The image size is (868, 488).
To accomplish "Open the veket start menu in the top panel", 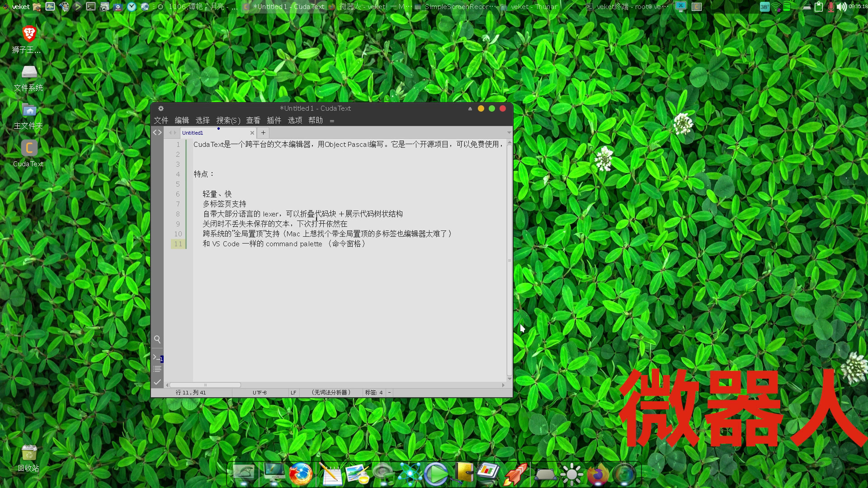I will [16, 6].
